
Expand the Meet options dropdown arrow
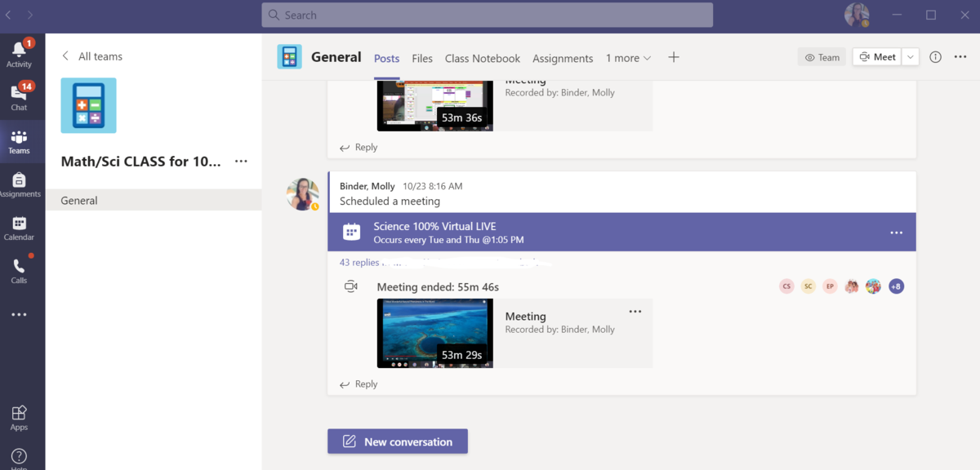coord(911,57)
